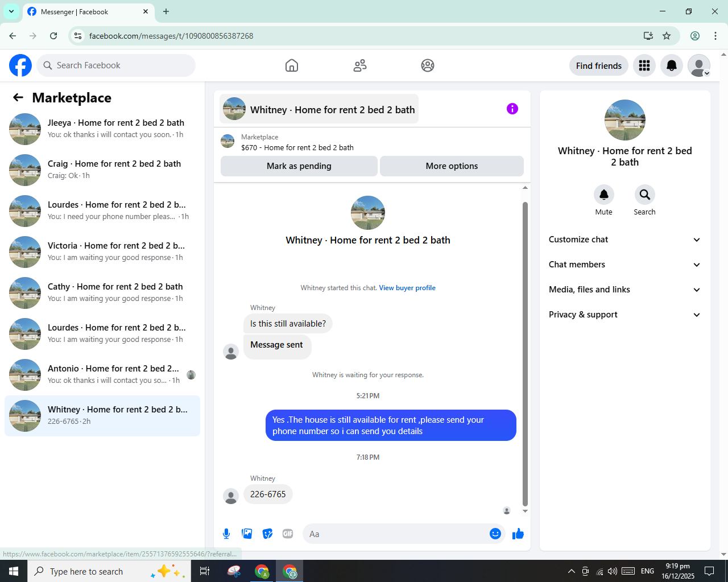Open the Friends icon in top navigation
This screenshot has height=582, width=728.
click(x=360, y=65)
